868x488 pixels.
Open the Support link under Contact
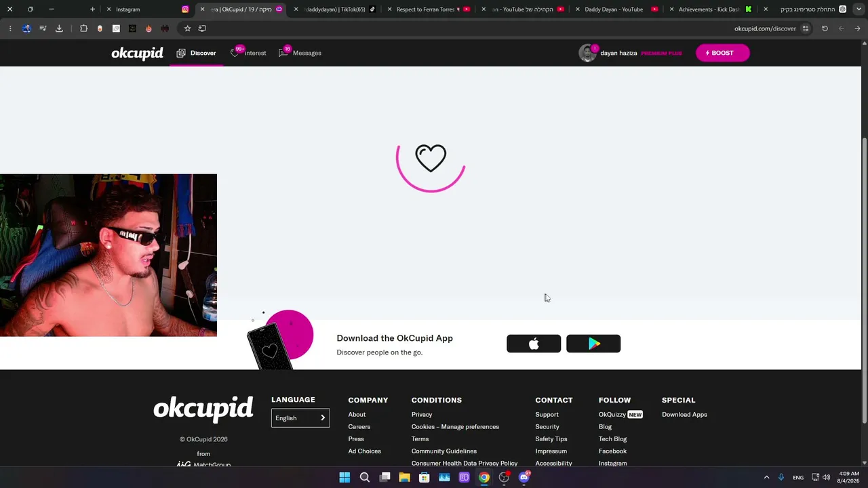tap(547, 415)
